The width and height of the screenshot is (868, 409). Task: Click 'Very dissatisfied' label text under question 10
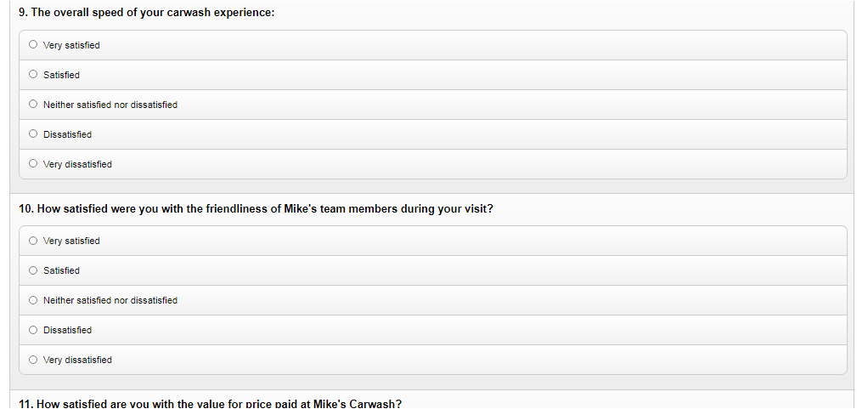77,360
